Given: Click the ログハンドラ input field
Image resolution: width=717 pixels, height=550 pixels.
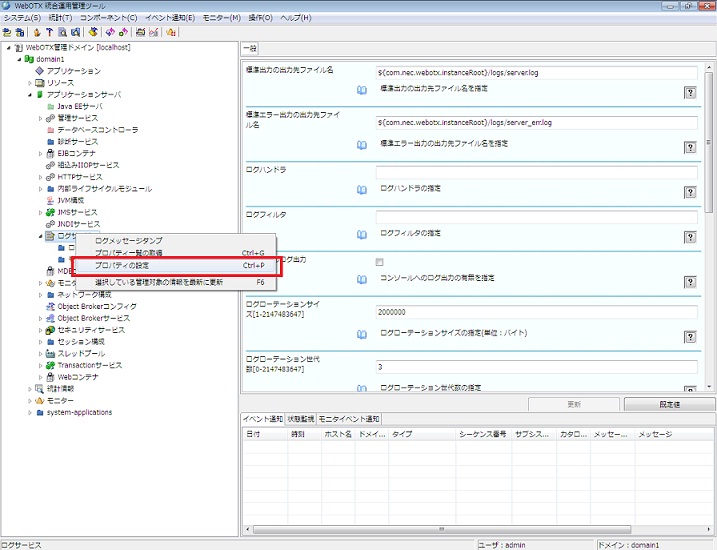Looking at the screenshot, I should (537, 172).
